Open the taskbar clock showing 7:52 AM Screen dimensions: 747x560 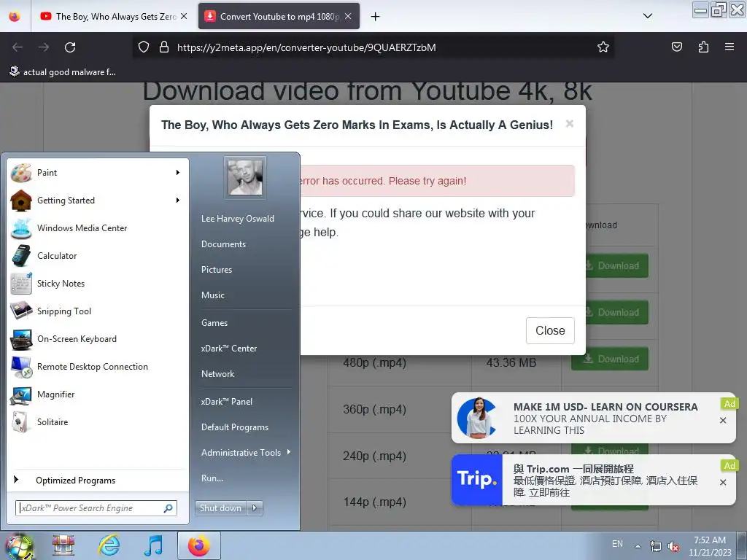click(710, 546)
